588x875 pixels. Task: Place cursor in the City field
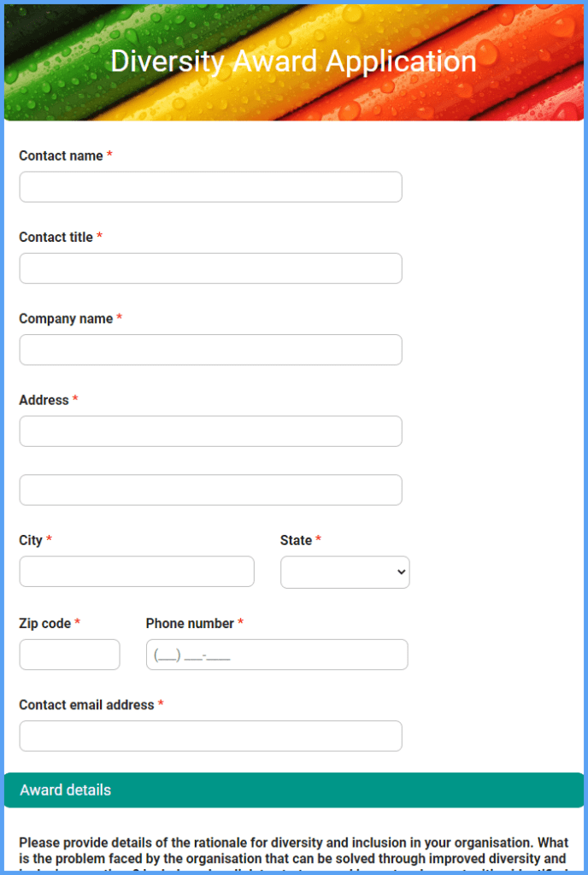tap(137, 572)
